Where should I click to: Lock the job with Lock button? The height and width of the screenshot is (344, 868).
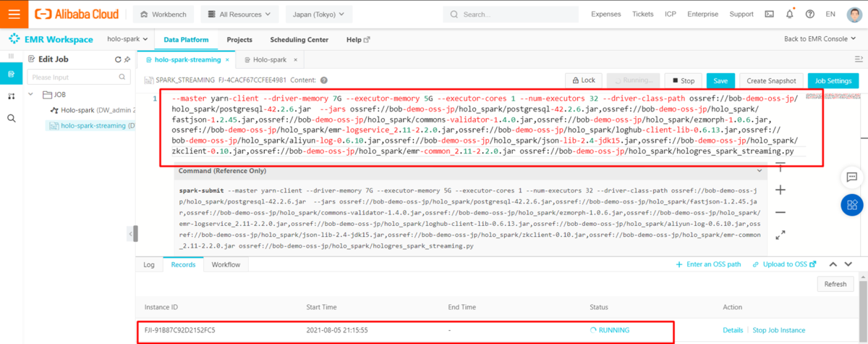[583, 80]
